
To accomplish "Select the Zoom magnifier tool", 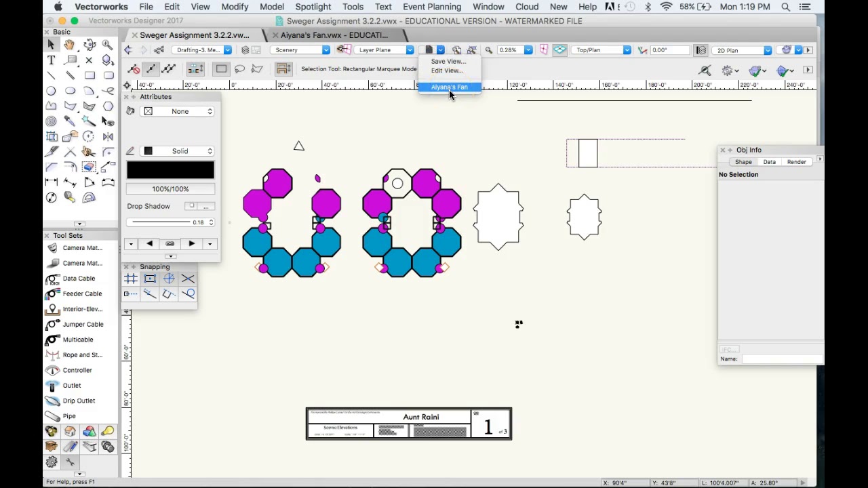I will [x=108, y=45].
